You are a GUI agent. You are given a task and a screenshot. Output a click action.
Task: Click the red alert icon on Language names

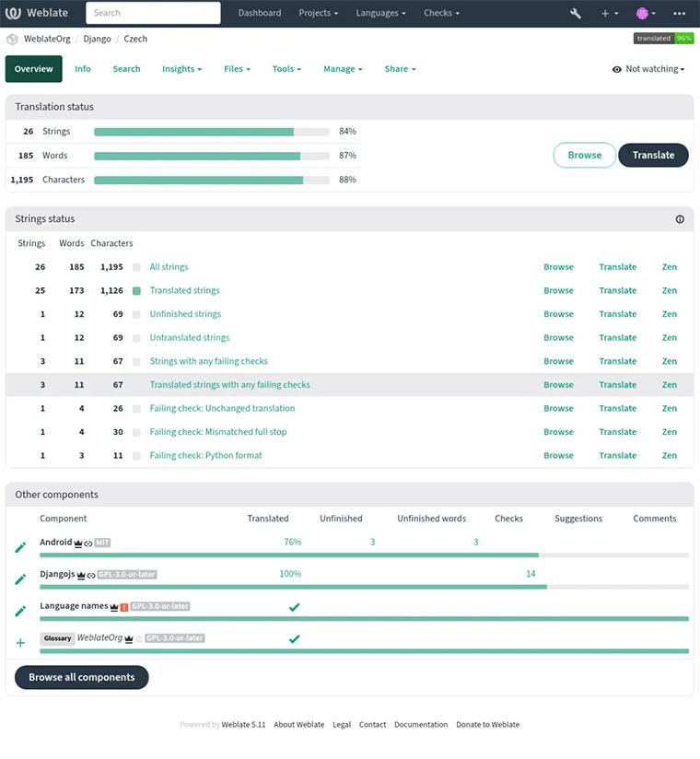(124, 607)
